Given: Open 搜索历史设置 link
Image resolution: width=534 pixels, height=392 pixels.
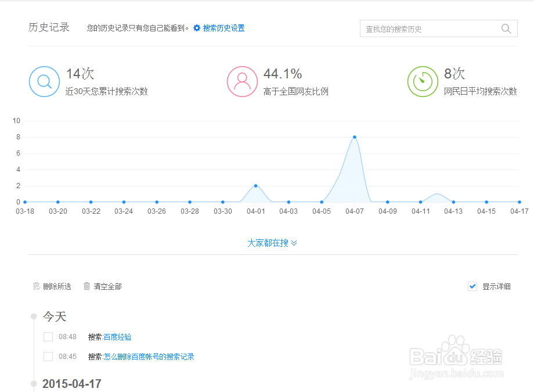Looking at the screenshot, I should tap(223, 28).
